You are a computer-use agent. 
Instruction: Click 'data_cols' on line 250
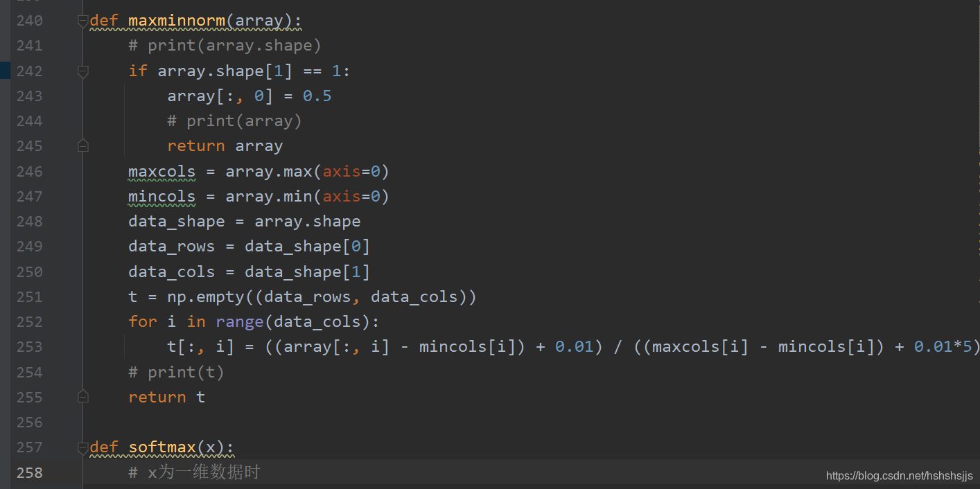(x=171, y=272)
